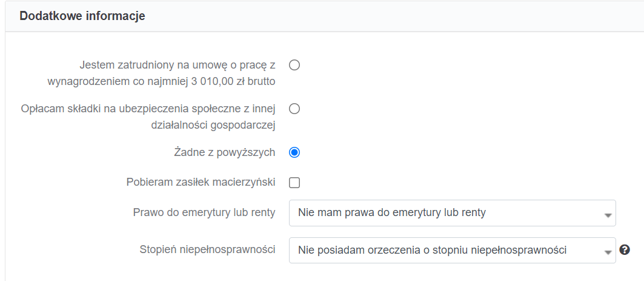
Task: Click the 'Nie posiadam orzeczenia' selected value
Action: (x=433, y=249)
